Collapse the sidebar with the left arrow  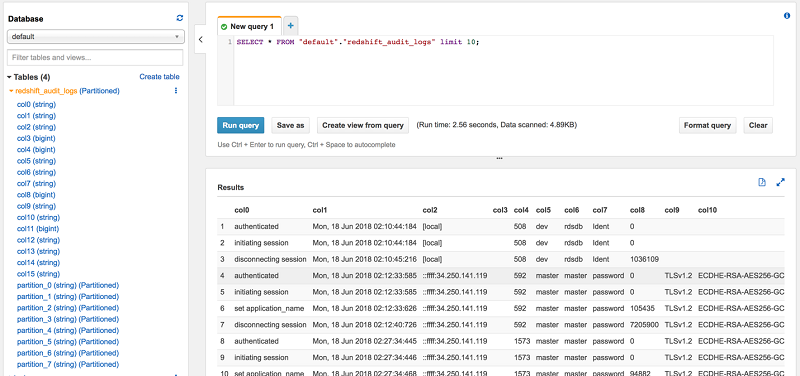pos(201,39)
